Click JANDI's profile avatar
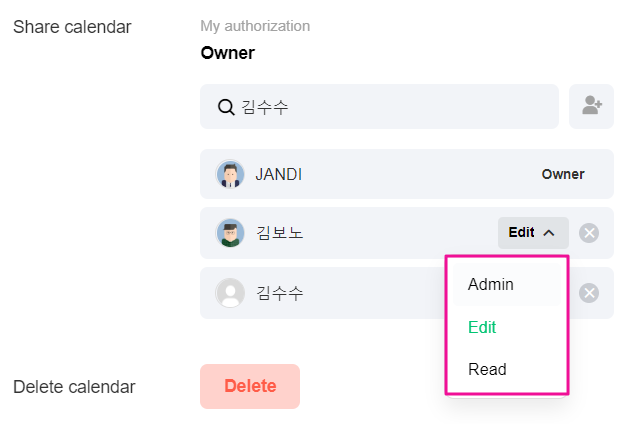This screenshot has width=628, height=424. (x=230, y=174)
